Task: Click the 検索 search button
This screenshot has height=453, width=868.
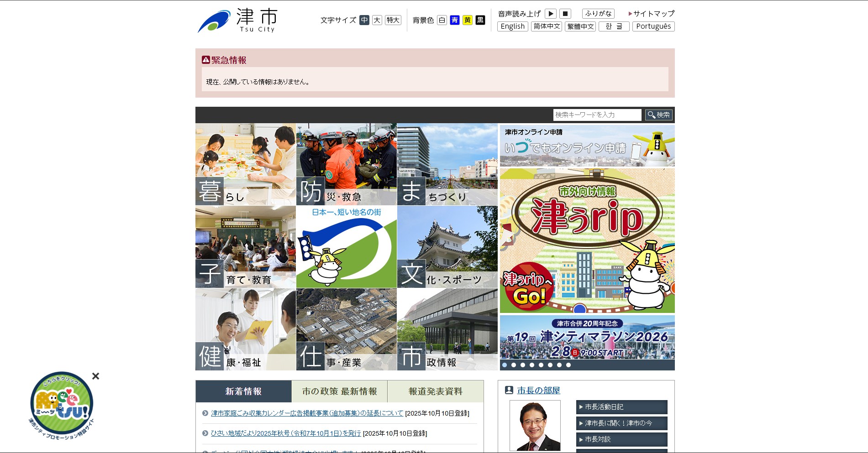Action: tap(659, 115)
